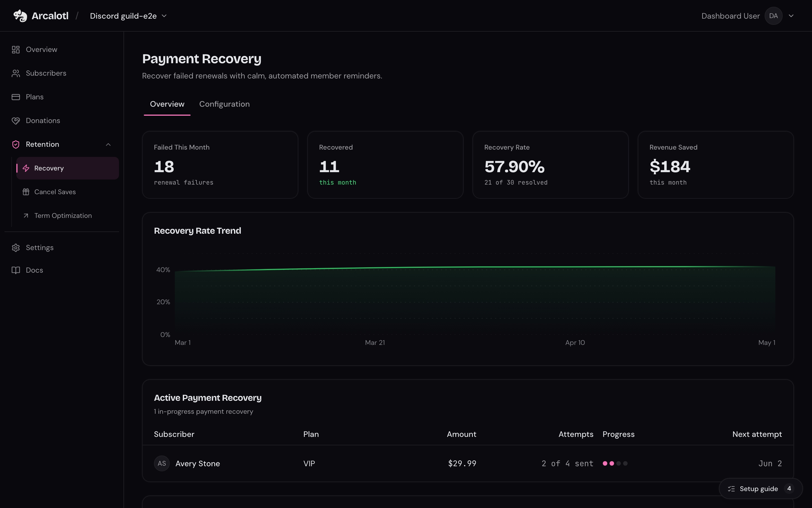Click the $29.99 amount cell
Viewport: 812px width, 508px height.
[x=462, y=464]
